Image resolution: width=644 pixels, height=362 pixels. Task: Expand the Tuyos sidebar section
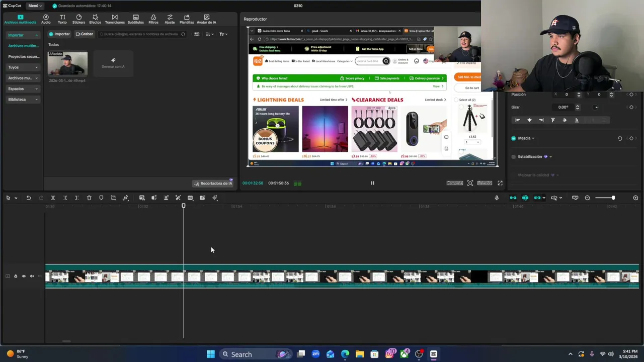[x=23, y=67]
